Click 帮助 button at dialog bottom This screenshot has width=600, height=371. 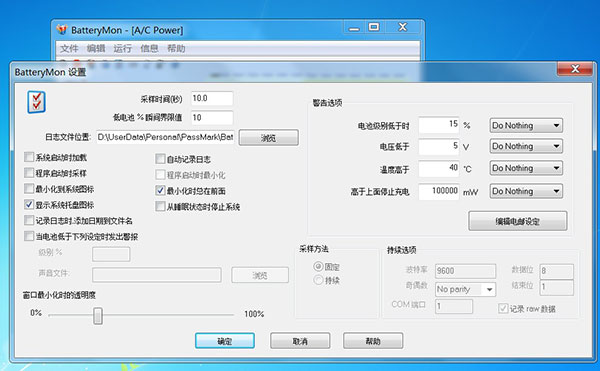(x=373, y=341)
